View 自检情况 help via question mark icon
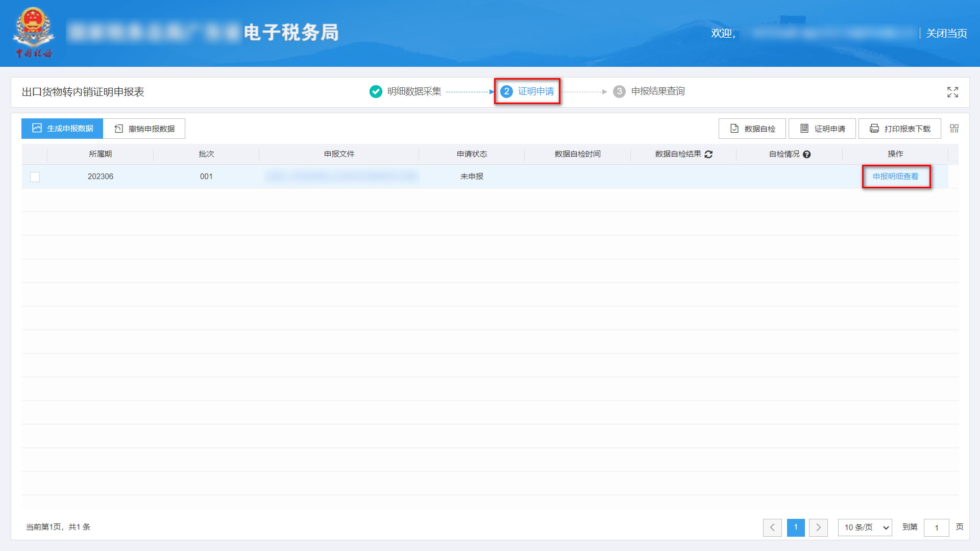Viewport: 980px width, 551px height. pyautogui.click(x=806, y=154)
